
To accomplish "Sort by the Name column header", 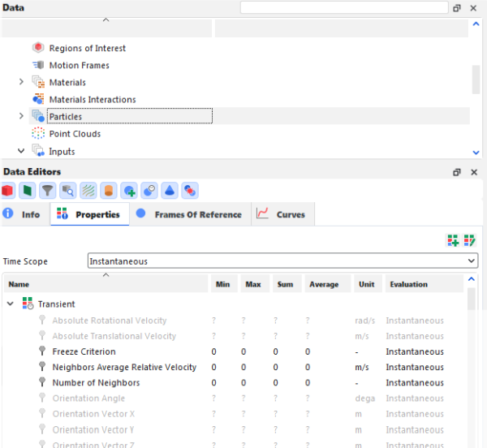I will 106,284.
